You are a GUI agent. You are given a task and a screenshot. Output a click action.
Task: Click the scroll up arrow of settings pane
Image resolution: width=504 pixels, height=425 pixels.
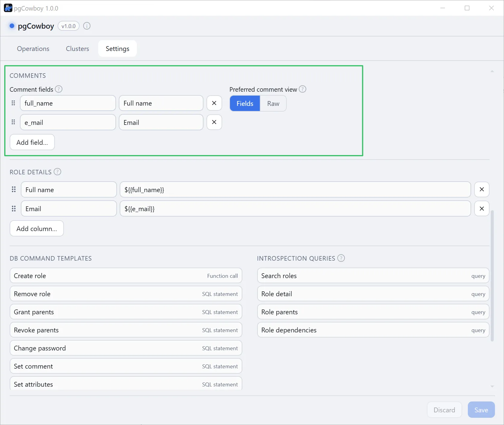pos(492,71)
